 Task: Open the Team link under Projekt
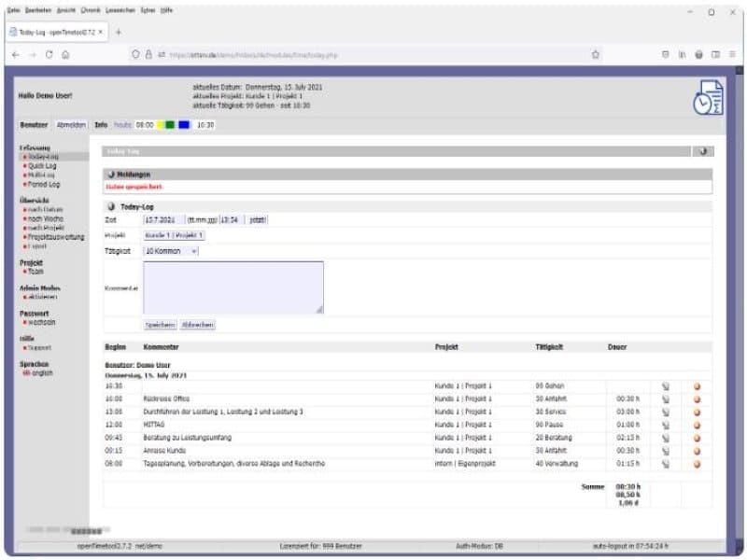click(x=35, y=272)
